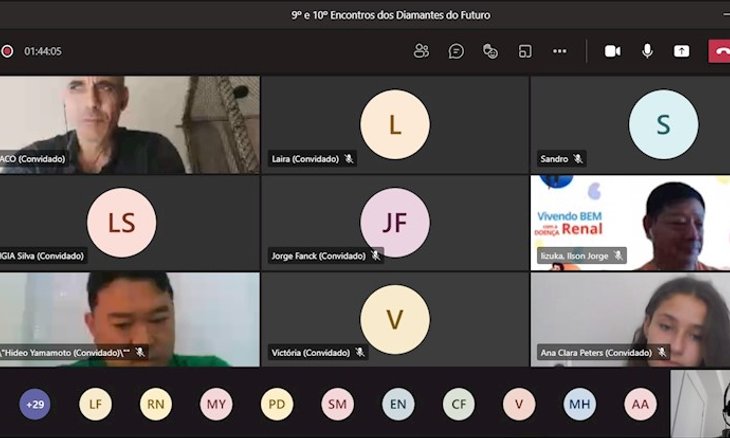Select the V bubble in bottom strip
The image size is (730, 438).
coord(519,404)
